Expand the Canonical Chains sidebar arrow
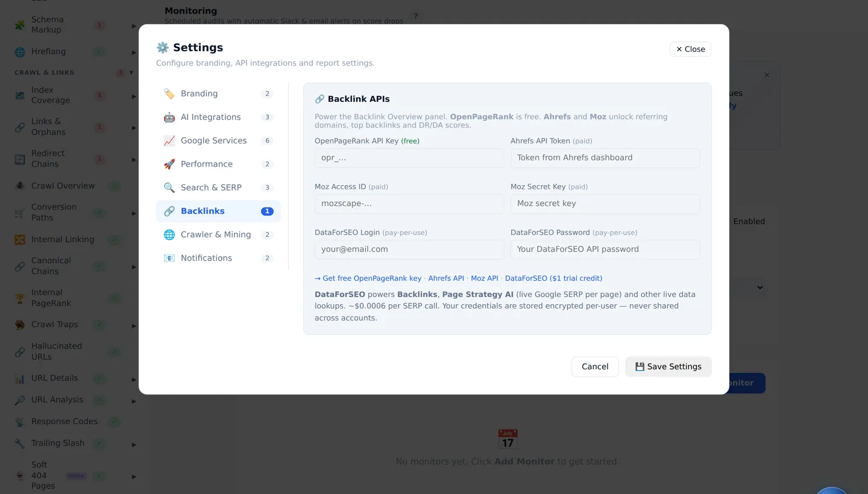Screen dimensions: 868x494 (x=134, y=266)
